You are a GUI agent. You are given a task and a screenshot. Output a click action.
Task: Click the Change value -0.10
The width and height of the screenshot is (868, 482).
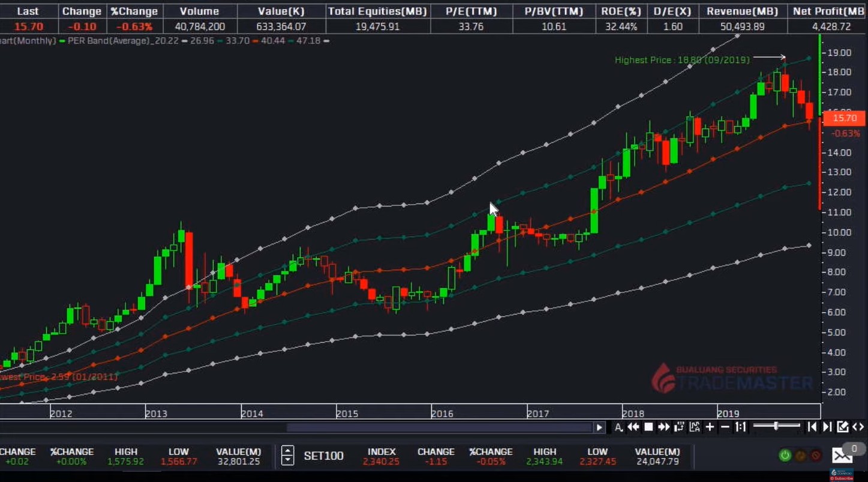(82, 26)
